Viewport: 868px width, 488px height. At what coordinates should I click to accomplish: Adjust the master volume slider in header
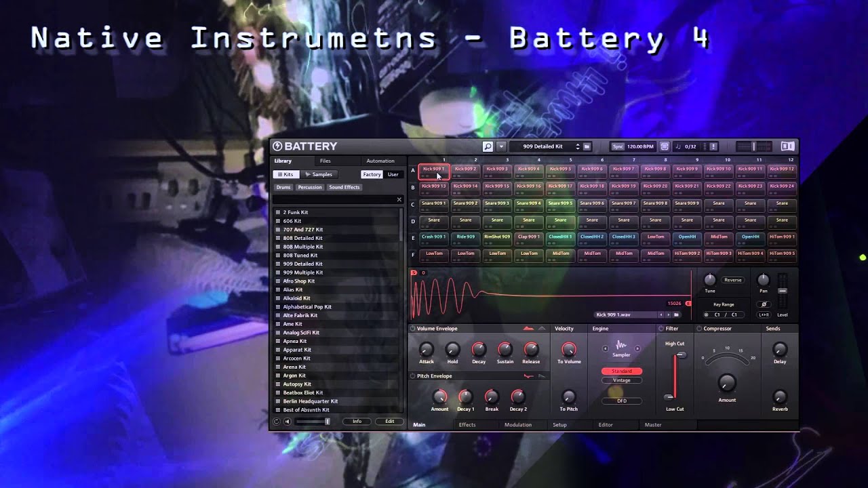pos(754,146)
